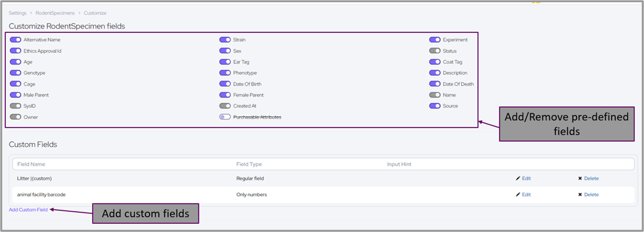Click the Field Type column header
The width and height of the screenshot is (644, 232).
249,164
